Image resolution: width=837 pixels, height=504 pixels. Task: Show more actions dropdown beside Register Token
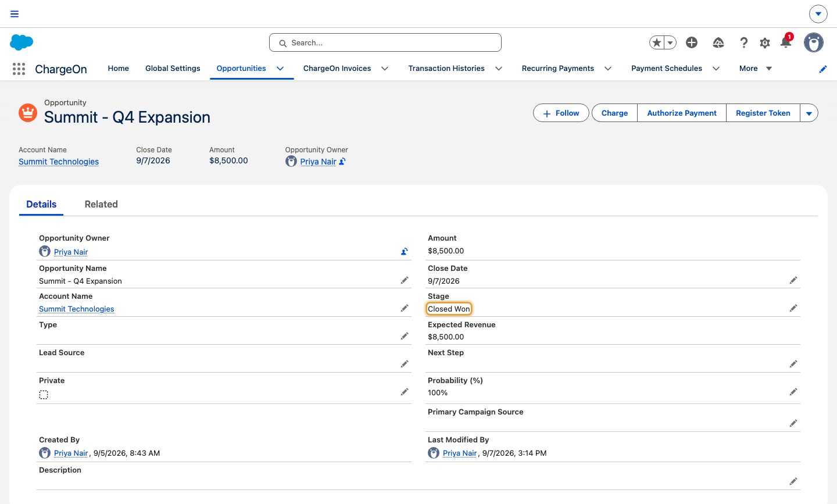tap(809, 113)
